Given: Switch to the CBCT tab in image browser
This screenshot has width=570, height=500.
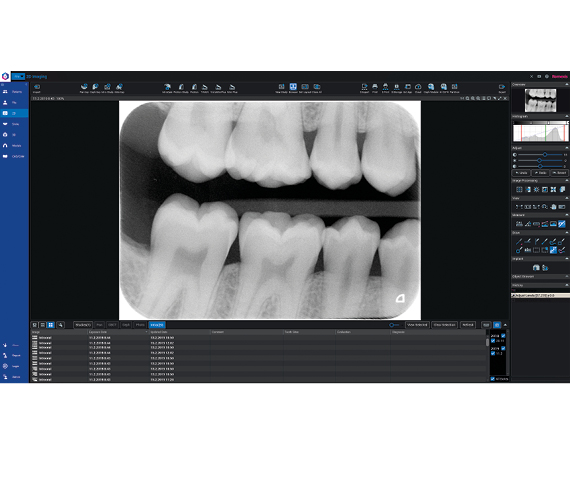Looking at the screenshot, I should [x=112, y=325].
